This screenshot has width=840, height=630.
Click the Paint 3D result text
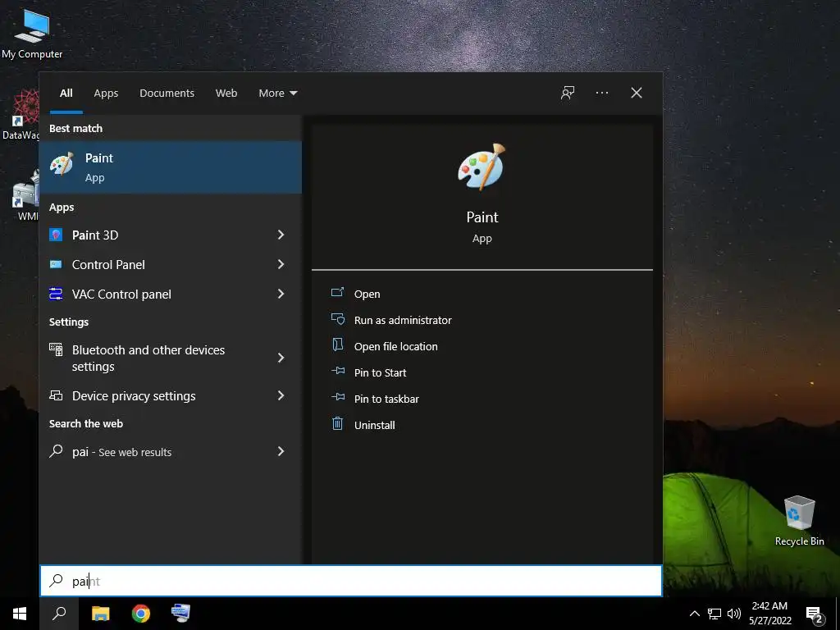pyautogui.click(x=95, y=235)
